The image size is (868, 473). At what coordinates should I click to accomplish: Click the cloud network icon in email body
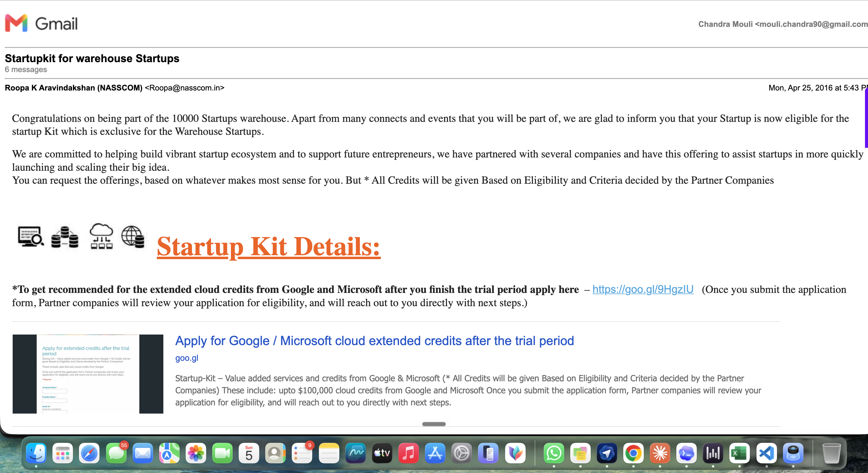tap(102, 236)
